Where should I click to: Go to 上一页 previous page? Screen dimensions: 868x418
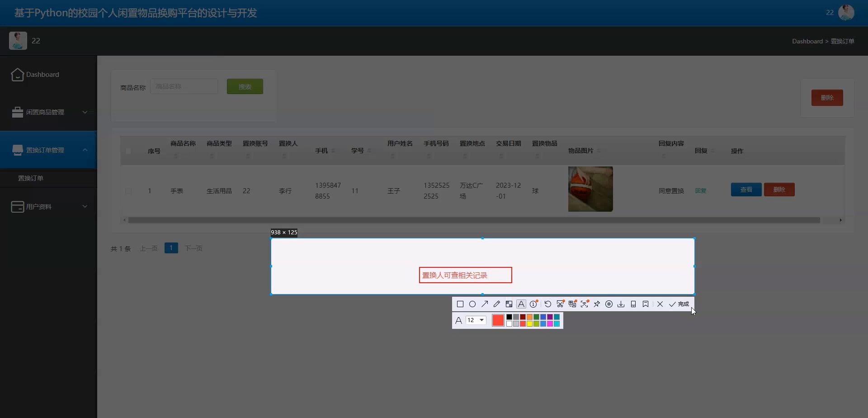148,248
